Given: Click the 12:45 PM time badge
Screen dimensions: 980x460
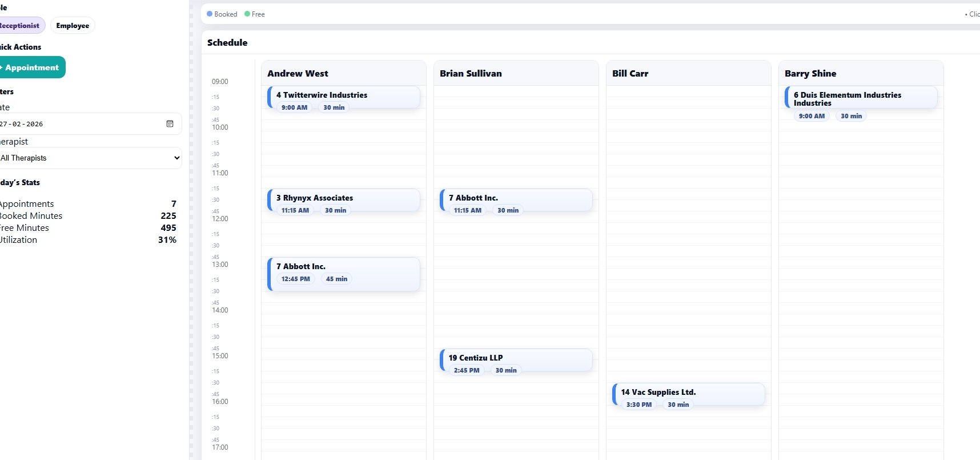Looking at the screenshot, I should pyautogui.click(x=296, y=279).
